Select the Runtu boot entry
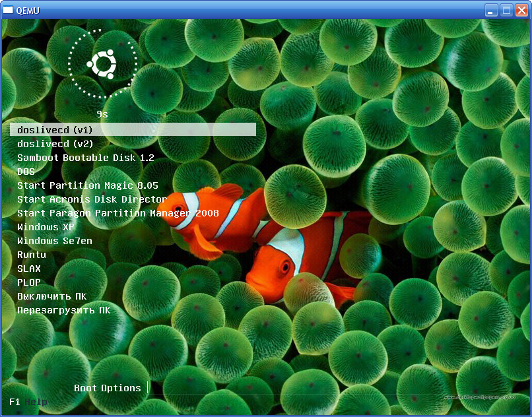The width and height of the screenshot is (532, 417). 32,255
